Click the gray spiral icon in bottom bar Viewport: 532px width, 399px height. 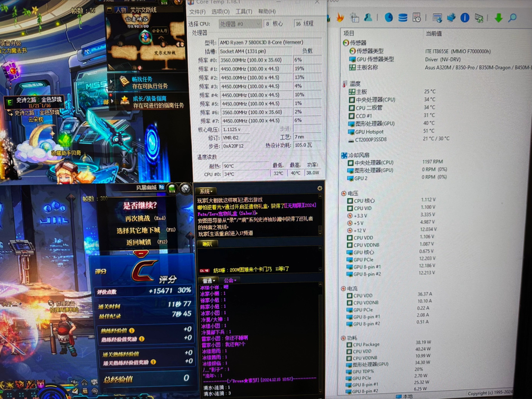coord(95,391)
